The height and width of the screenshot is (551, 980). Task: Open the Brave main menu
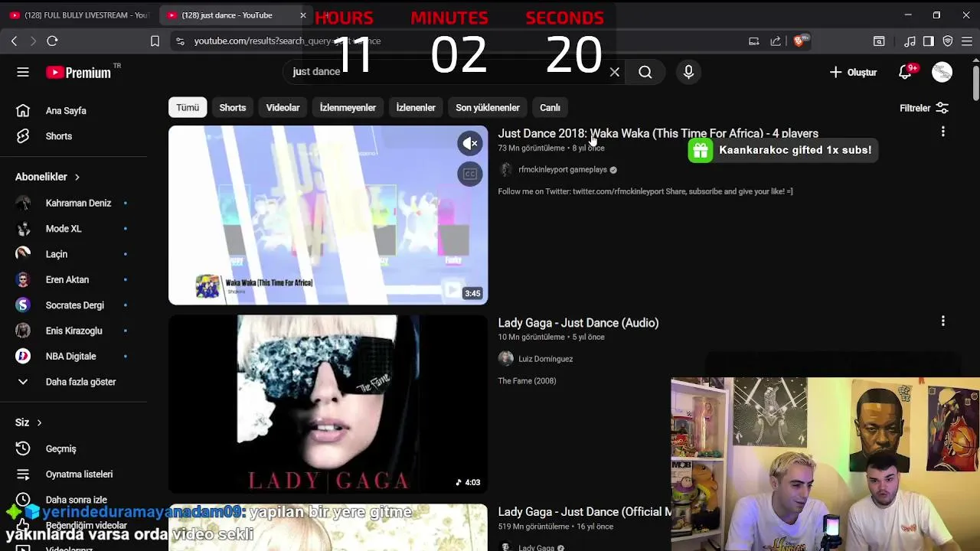(967, 41)
